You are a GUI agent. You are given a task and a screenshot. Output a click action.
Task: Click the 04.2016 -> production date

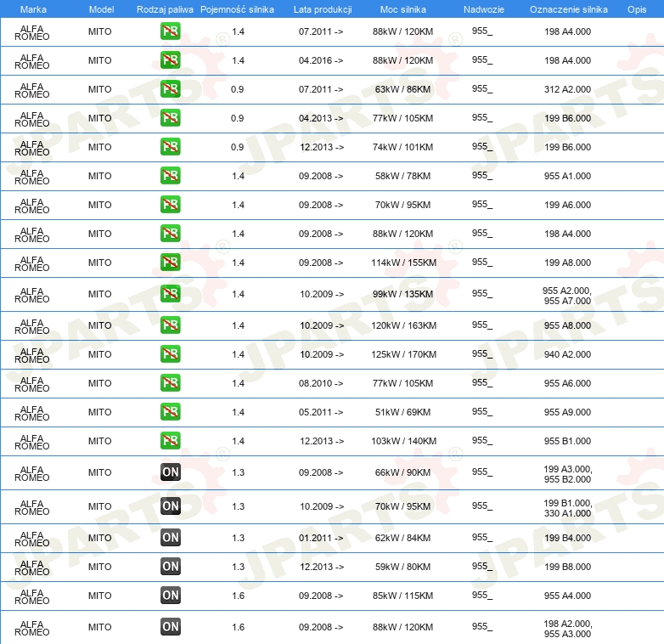321,60
